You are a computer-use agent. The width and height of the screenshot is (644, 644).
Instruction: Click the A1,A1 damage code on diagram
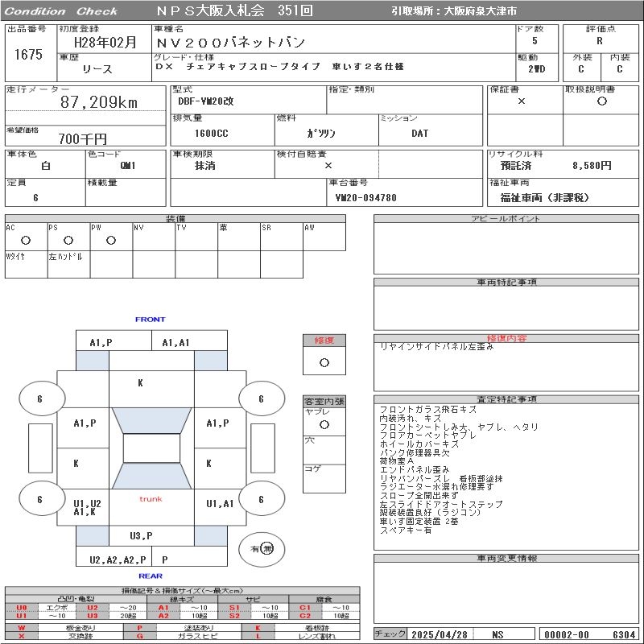(x=175, y=343)
